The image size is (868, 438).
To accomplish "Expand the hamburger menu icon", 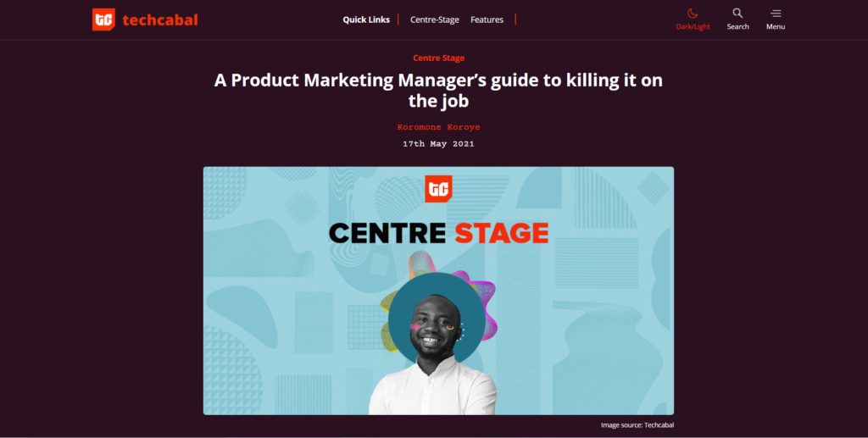I will 776,13.
